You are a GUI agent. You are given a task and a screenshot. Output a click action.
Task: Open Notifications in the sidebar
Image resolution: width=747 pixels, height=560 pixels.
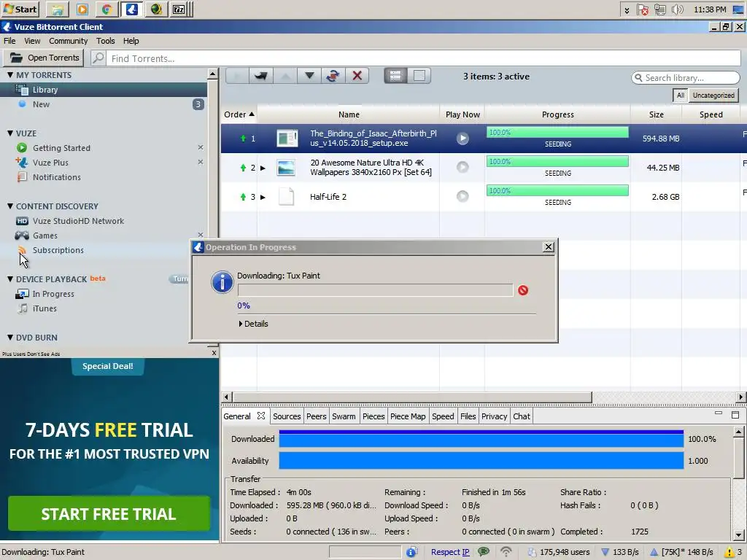56,177
